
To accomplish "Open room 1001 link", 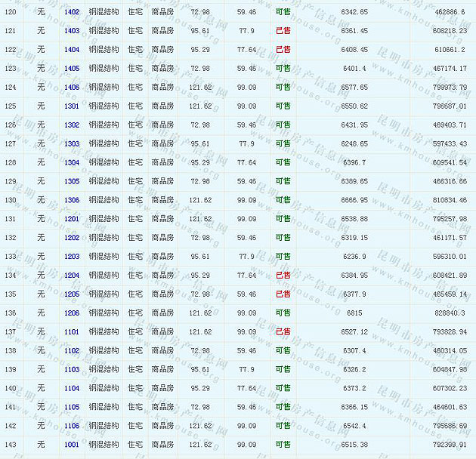I will tap(71, 445).
